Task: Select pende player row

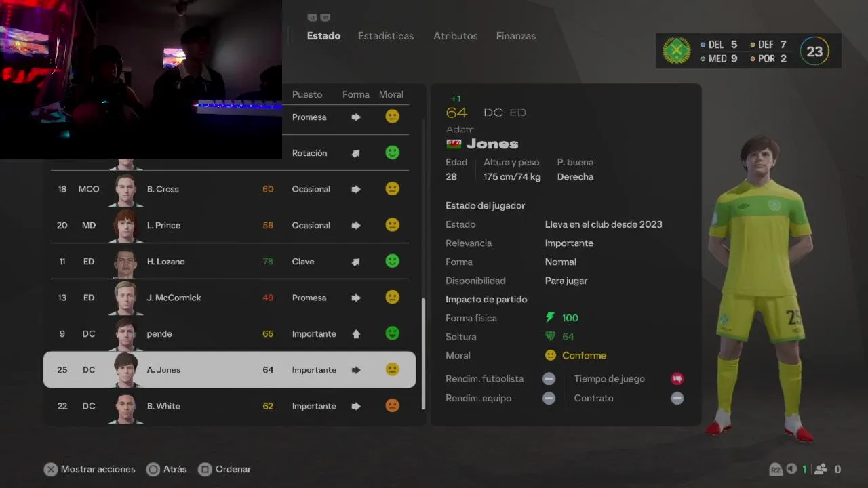Action: click(229, 333)
